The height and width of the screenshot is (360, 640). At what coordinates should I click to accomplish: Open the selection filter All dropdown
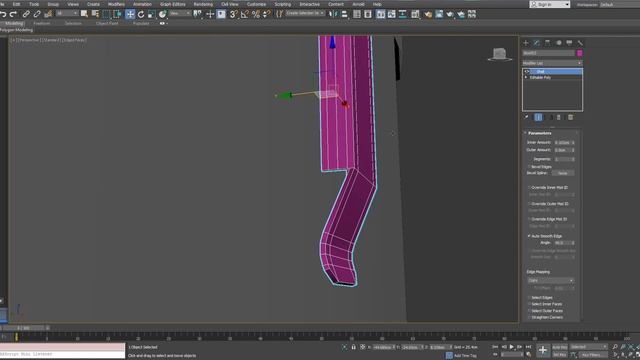coord(67,14)
